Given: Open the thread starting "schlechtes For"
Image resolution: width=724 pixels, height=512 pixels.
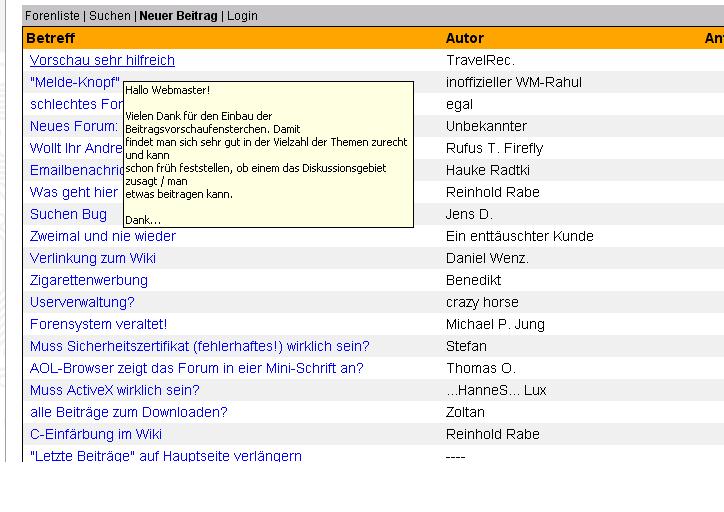Looking at the screenshot, I should (76, 104).
